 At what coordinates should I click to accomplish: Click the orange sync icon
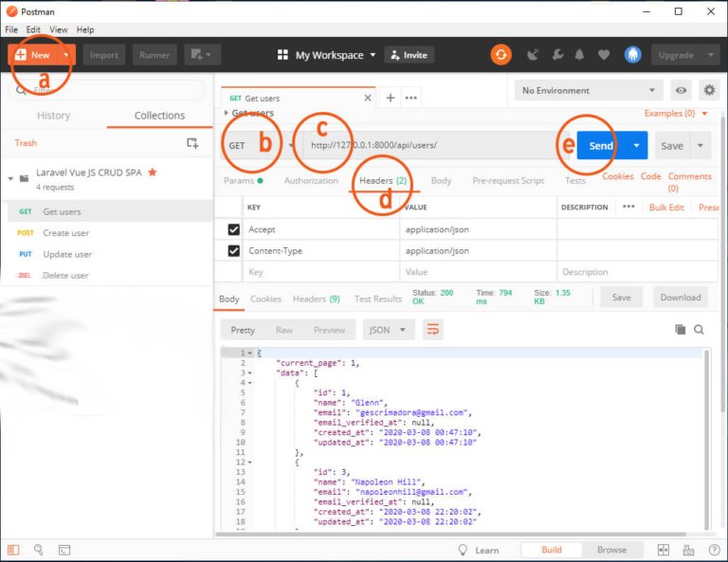pyautogui.click(x=500, y=55)
